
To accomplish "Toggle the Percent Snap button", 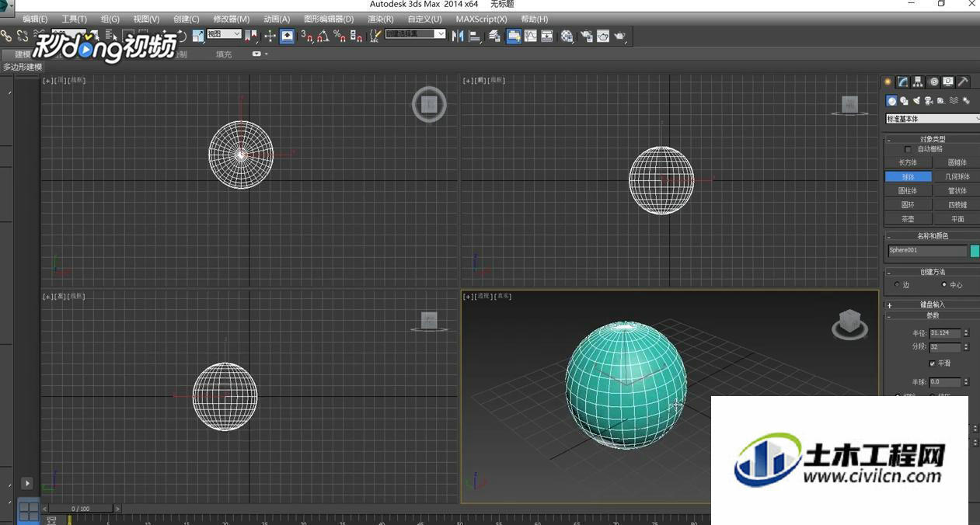I will [x=340, y=36].
